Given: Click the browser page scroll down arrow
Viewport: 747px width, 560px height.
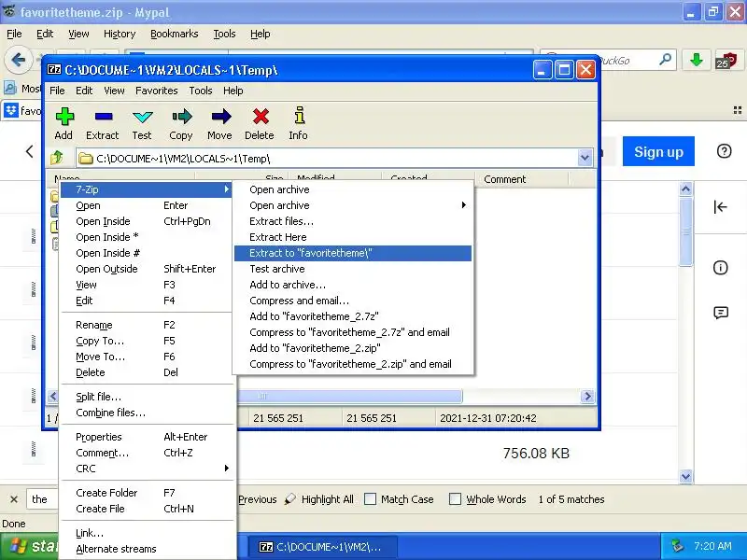Looking at the screenshot, I should (x=685, y=476).
